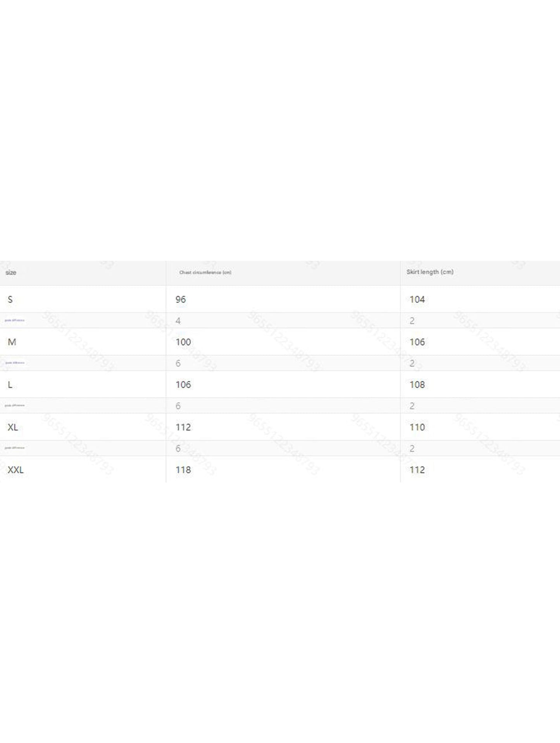The height and width of the screenshot is (743, 560).
Task: Click skirt length 104 for size S
Action: [417, 299]
